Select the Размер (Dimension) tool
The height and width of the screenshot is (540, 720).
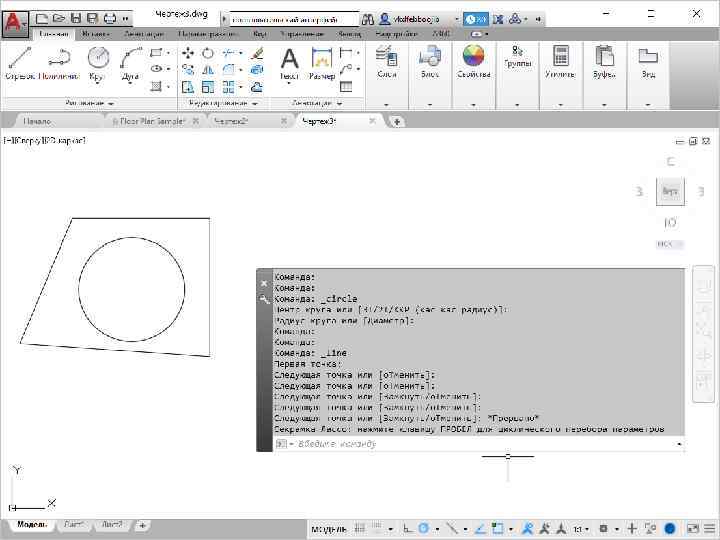coord(321,64)
